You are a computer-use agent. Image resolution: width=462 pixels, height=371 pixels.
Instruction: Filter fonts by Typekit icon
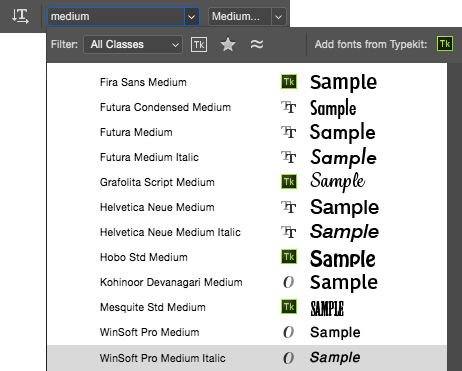tap(199, 44)
